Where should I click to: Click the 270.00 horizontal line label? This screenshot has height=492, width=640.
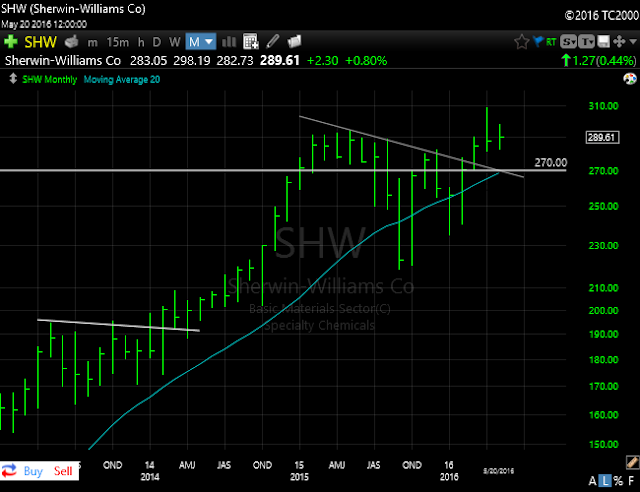(551, 163)
